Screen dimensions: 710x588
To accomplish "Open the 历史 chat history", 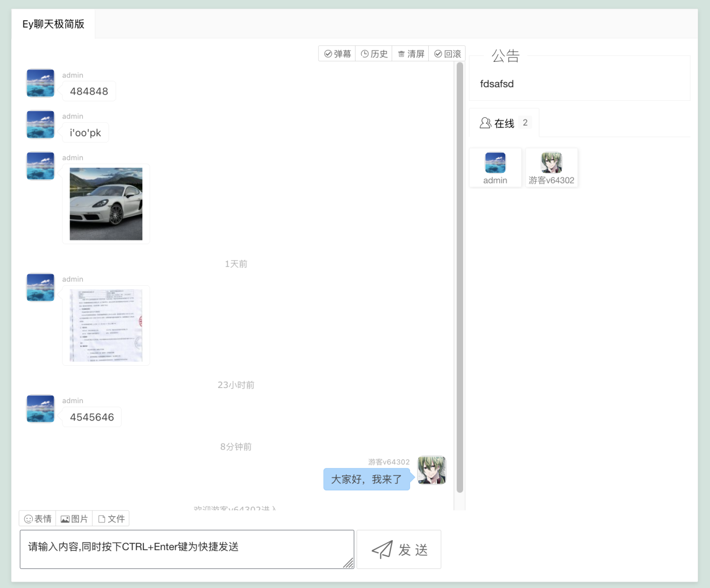I will tap(374, 54).
